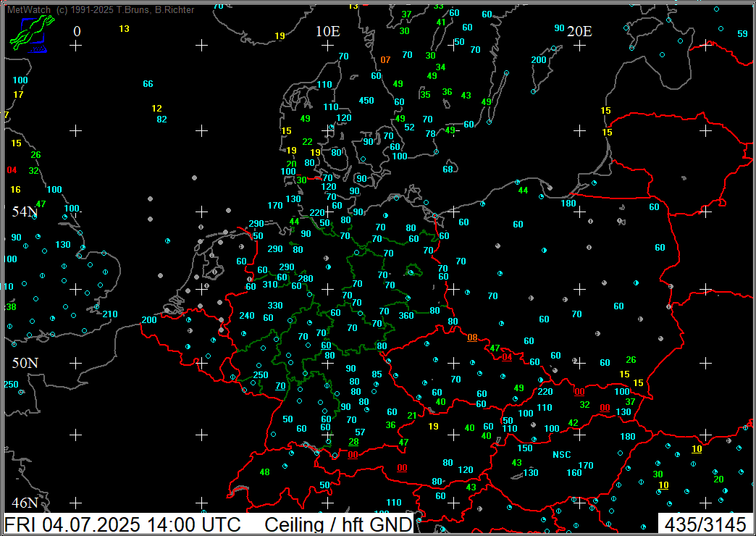Select the ceiling value 160 in Hungary
Image resolution: width=756 pixels, height=536 pixels.
coord(574,473)
